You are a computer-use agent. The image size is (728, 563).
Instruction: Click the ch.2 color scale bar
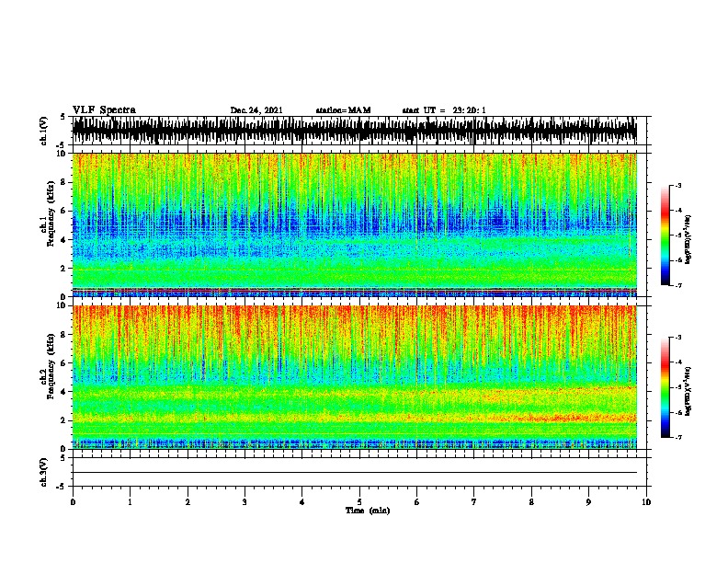coord(665,387)
